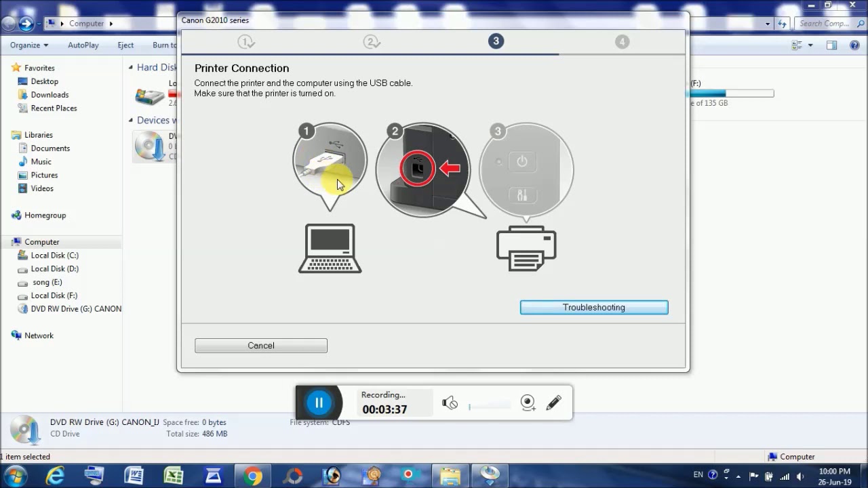868x488 pixels.
Task: Show hidden system tray icons
Action: tap(740, 475)
